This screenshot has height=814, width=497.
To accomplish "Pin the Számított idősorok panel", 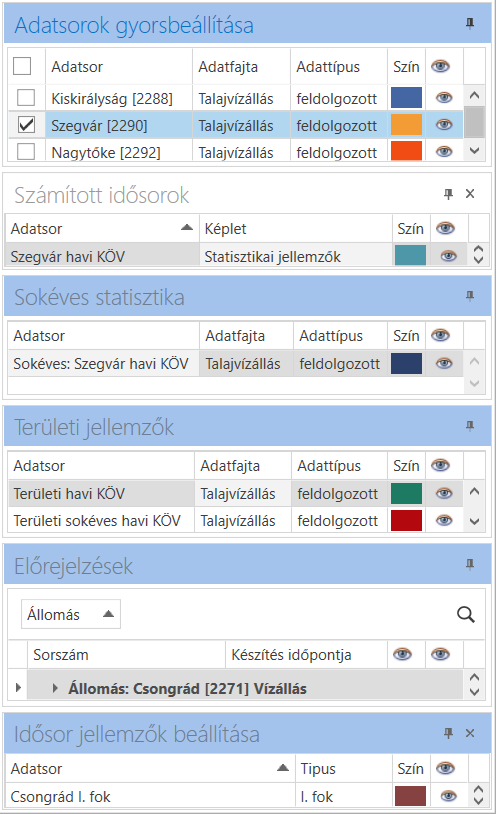I will 449,194.
